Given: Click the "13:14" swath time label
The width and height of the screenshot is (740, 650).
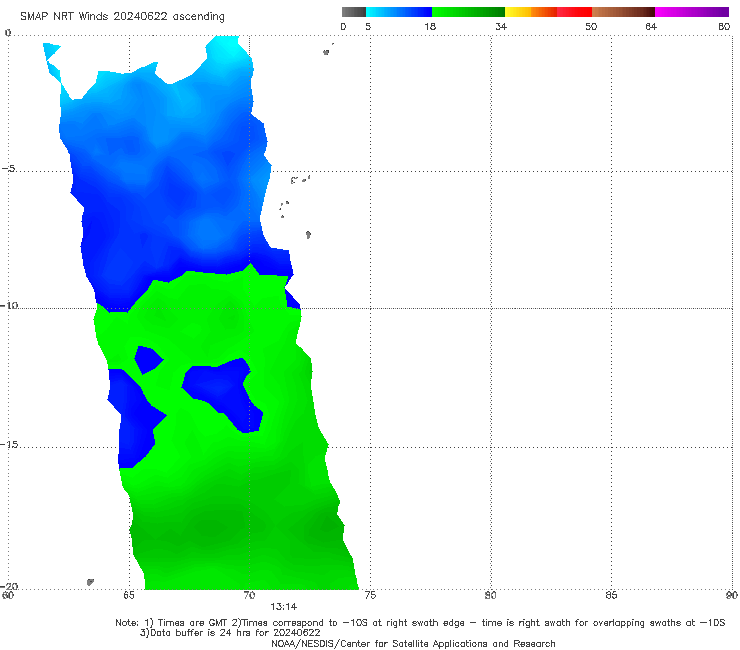Looking at the screenshot, I should pyautogui.click(x=284, y=607).
